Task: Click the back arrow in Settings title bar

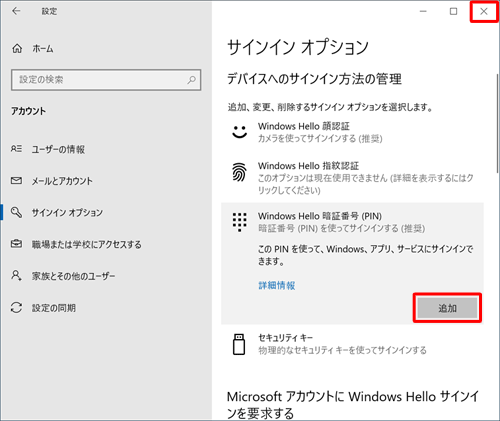Action: (16, 11)
